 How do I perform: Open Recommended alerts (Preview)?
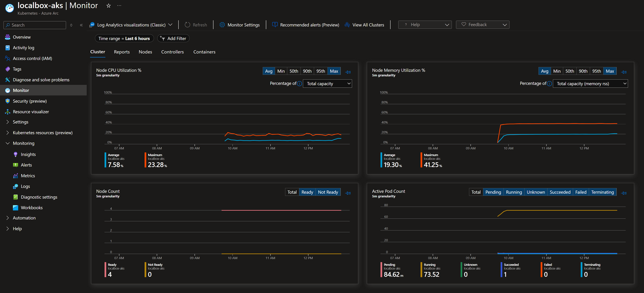[x=306, y=25]
